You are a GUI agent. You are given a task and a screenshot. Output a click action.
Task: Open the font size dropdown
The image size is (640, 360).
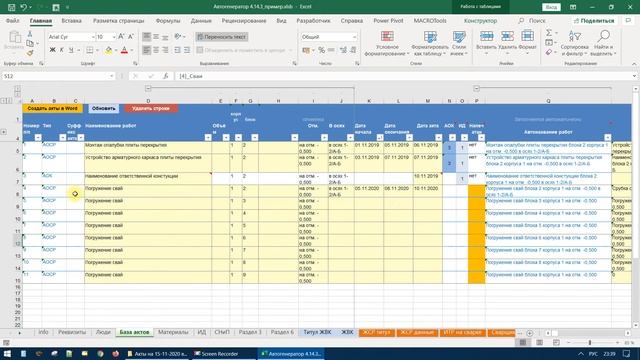click(x=114, y=37)
